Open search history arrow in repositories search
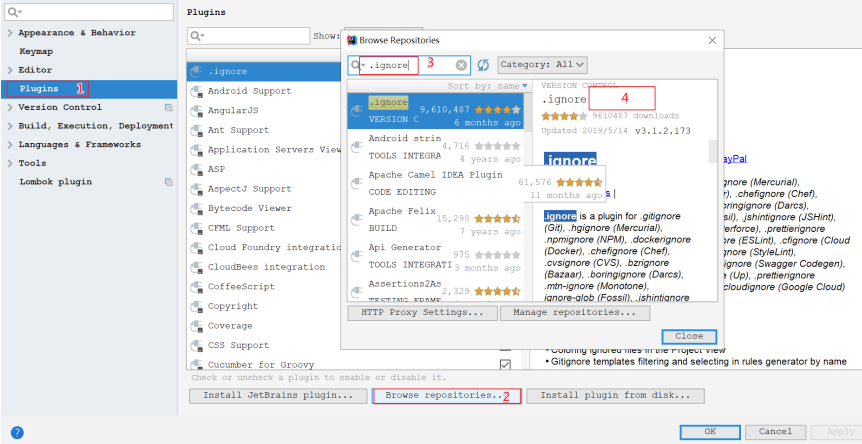The image size is (862, 444). point(363,65)
